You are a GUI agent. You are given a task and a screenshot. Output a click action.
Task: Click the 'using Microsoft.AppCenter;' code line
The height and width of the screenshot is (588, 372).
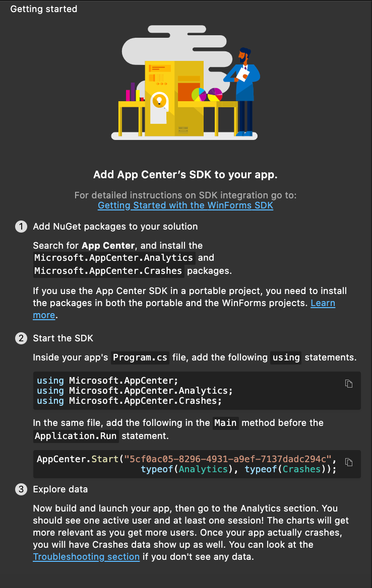(x=107, y=381)
